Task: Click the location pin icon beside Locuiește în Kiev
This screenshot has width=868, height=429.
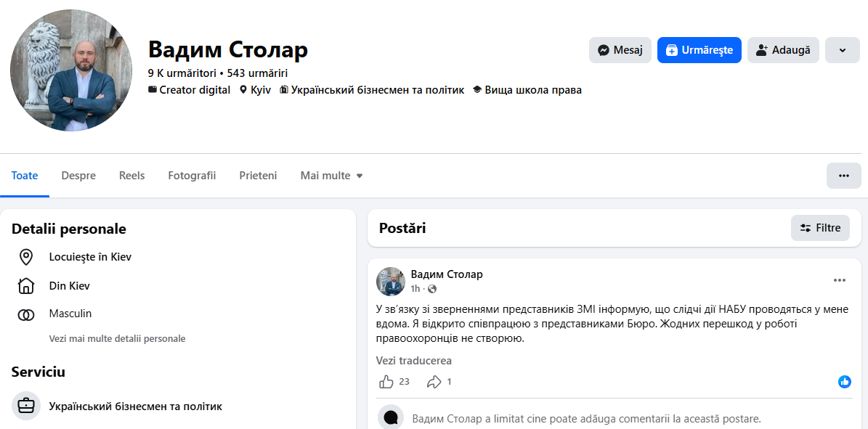Action: click(x=25, y=258)
